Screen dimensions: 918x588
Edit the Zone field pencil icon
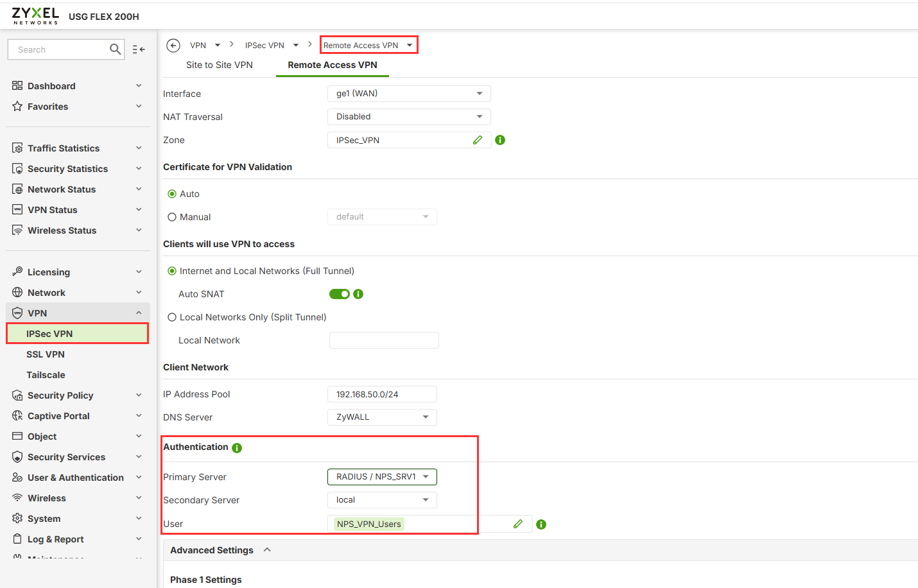pos(478,140)
